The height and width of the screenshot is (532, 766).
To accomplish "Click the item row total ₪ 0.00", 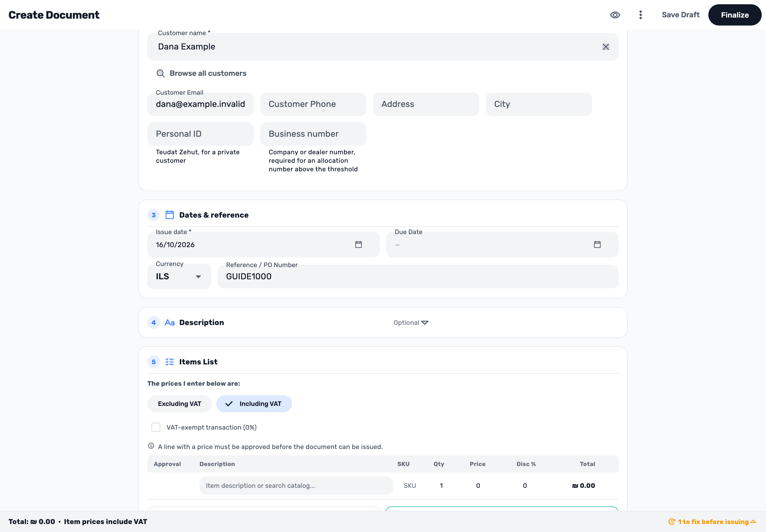I will [x=583, y=486].
